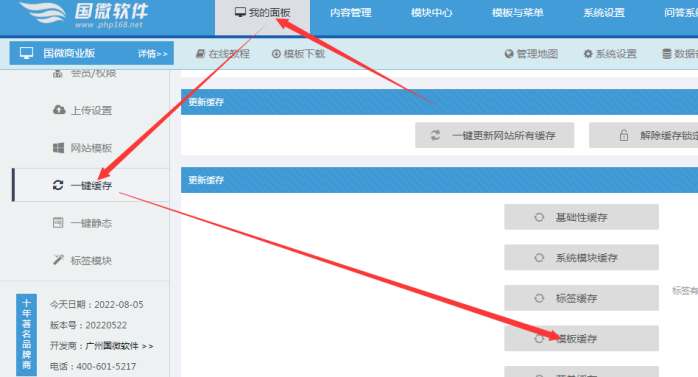Click the gear icon for 系统设置 shortcut

pyautogui.click(x=588, y=54)
